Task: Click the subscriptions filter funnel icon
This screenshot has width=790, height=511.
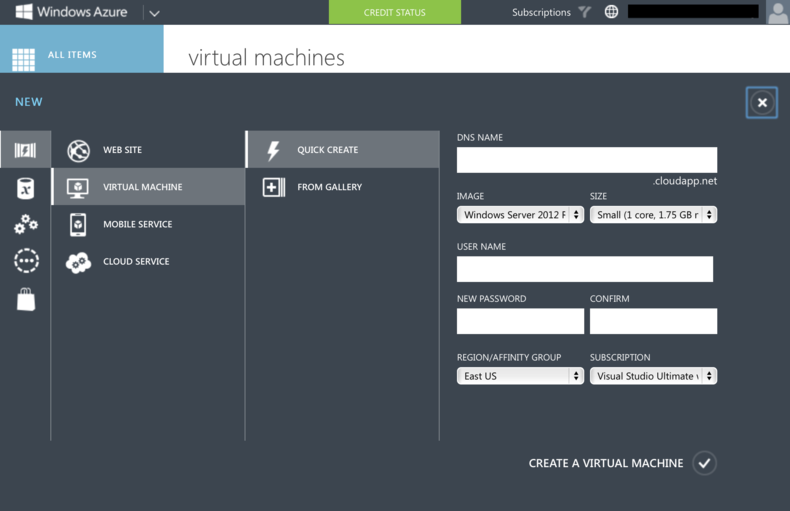Action: 584,12
